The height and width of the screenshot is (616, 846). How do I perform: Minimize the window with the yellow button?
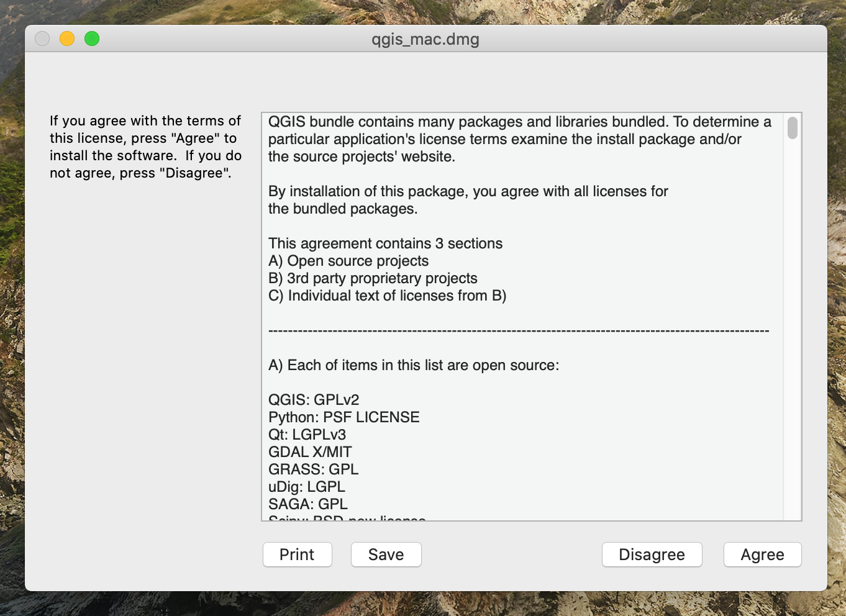click(67, 38)
